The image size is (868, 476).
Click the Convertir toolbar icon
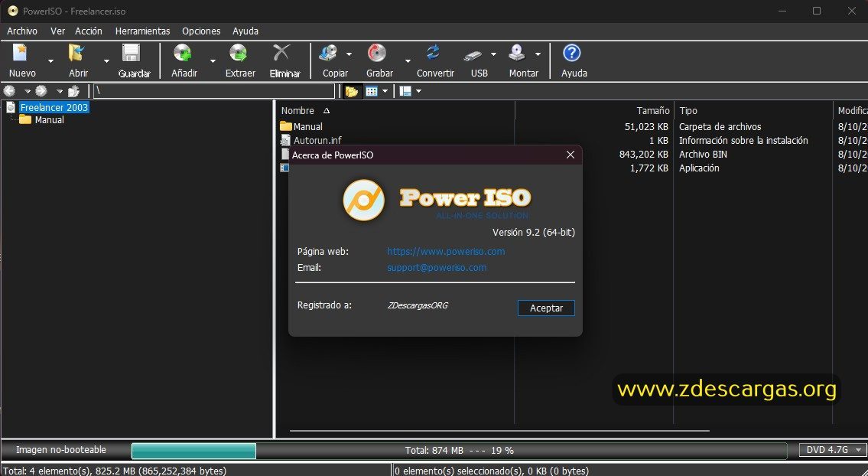click(x=433, y=54)
